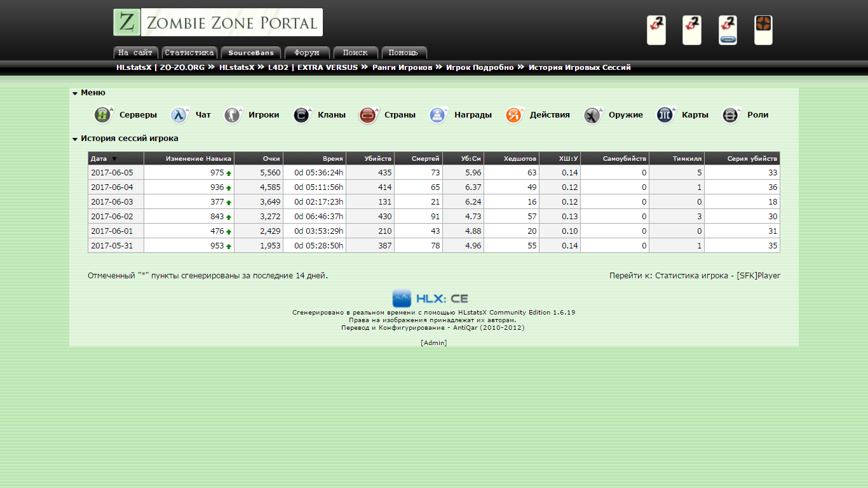Sort the table by Дата column
868x488 pixels.
98,159
